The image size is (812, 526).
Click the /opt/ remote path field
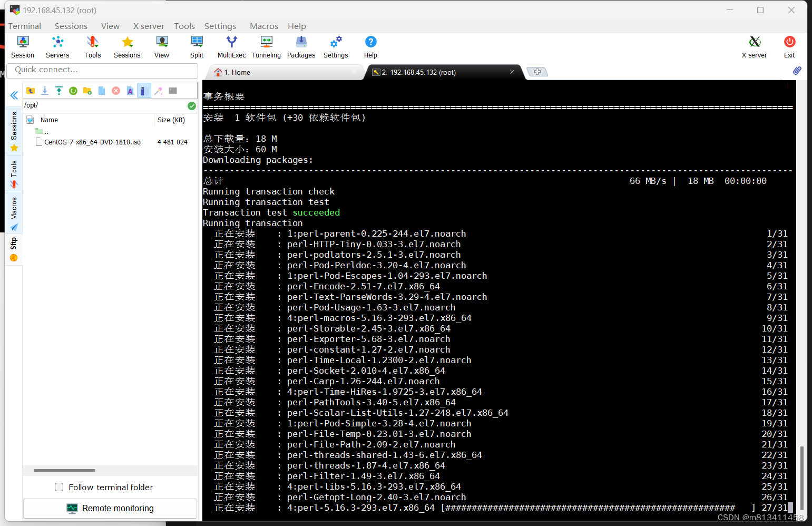click(x=104, y=105)
